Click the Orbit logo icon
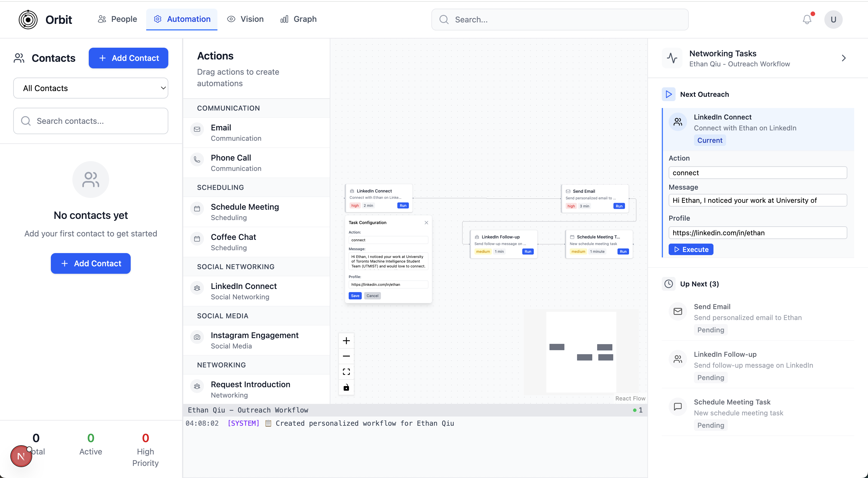Screen dimensions: 868x478 [x=28, y=20]
